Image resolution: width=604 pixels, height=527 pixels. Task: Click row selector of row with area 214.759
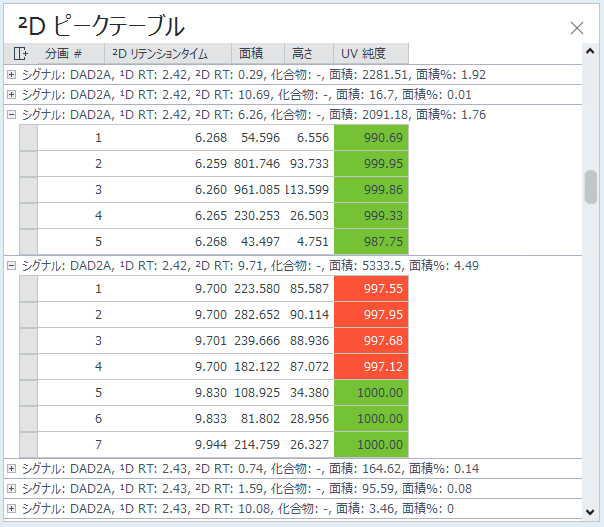[29, 445]
